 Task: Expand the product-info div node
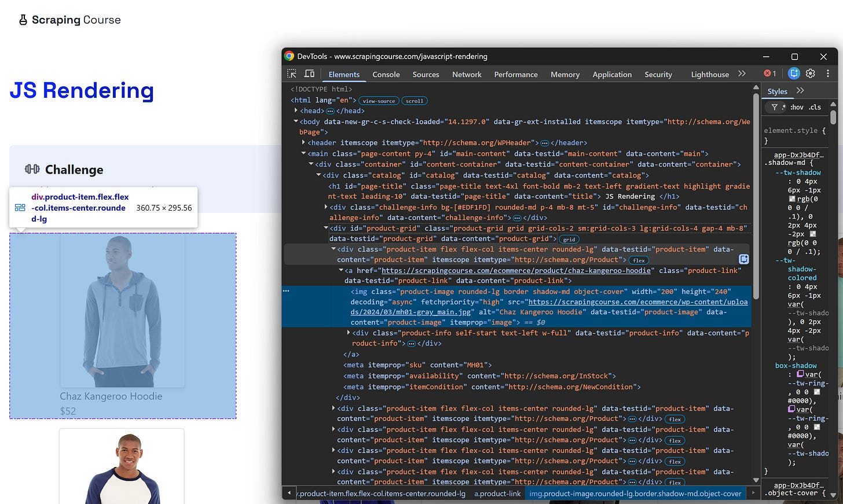point(349,333)
